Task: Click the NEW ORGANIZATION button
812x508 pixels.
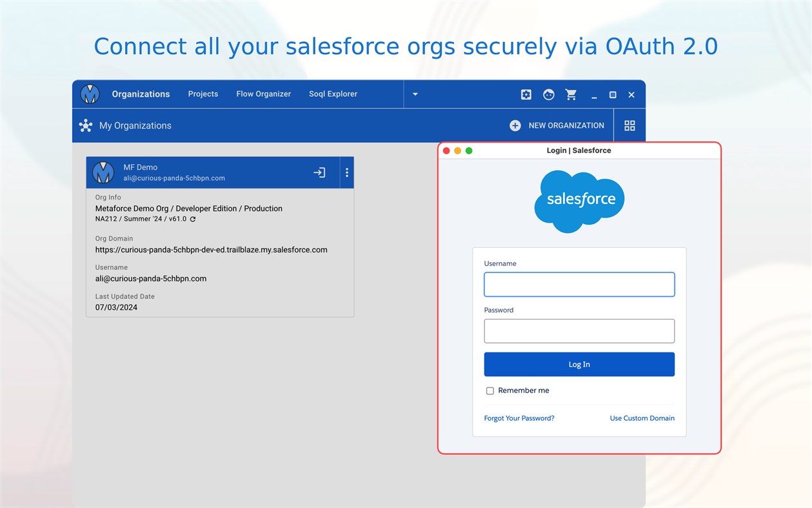Action: point(557,126)
